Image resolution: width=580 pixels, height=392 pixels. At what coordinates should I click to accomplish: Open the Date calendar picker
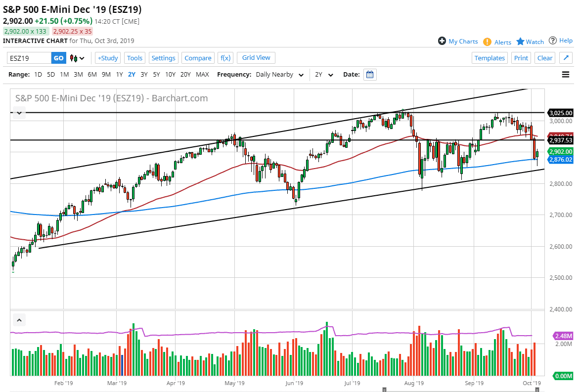(369, 75)
